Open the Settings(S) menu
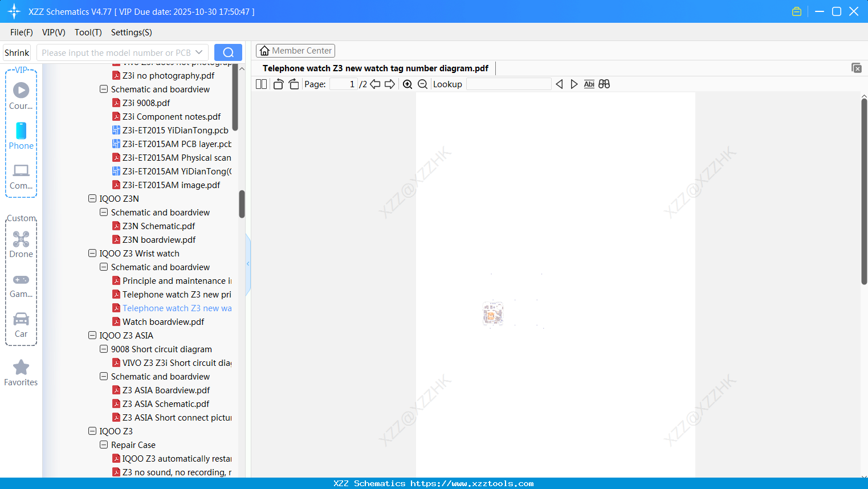This screenshot has width=868, height=489. click(x=132, y=32)
